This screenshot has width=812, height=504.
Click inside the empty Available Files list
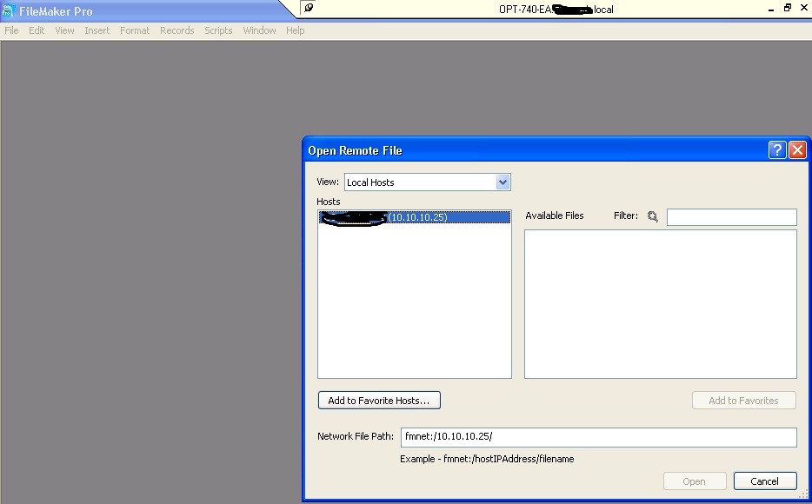click(660, 303)
